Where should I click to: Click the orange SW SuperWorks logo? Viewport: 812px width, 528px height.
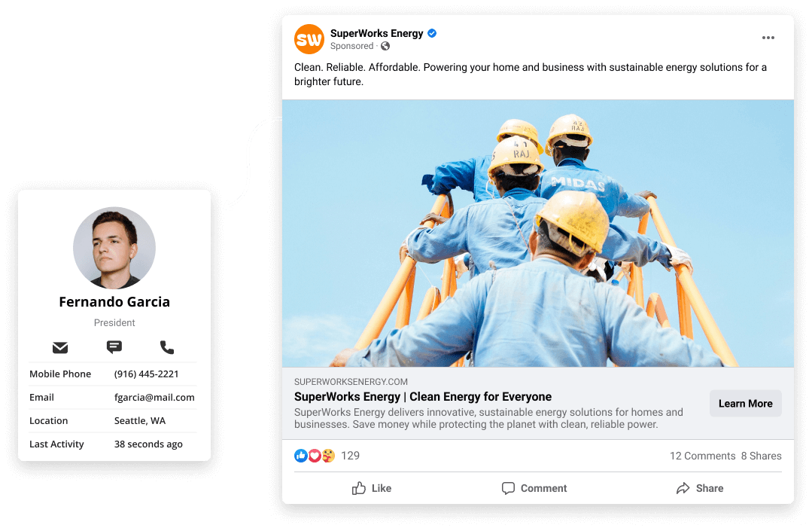tap(309, 39)
